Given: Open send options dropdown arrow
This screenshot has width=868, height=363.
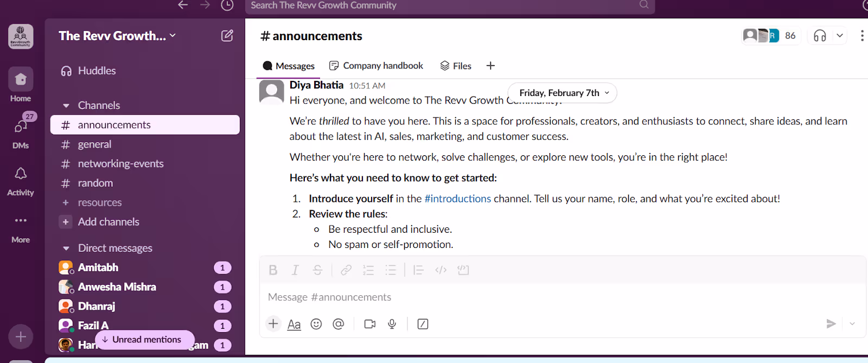Looking at the screenshot, I should pos(852,324).
